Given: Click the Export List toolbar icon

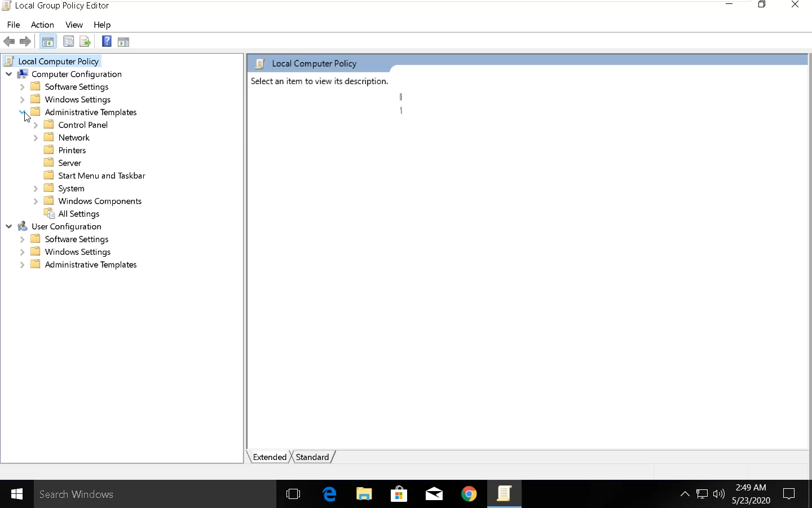Looking at the screenshot, I should [85, 41].
